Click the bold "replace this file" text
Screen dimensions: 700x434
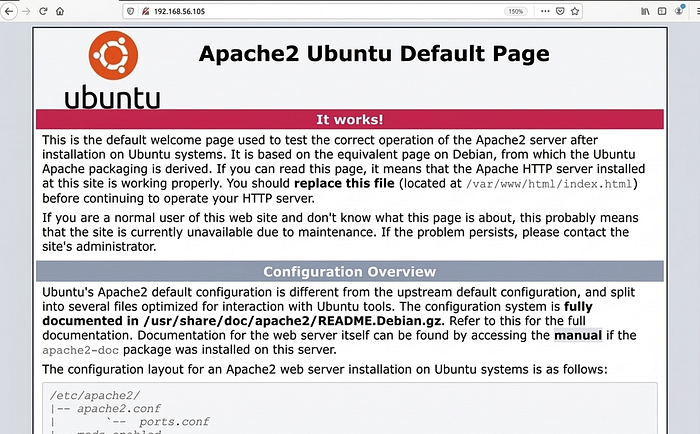tap(344, 184)
